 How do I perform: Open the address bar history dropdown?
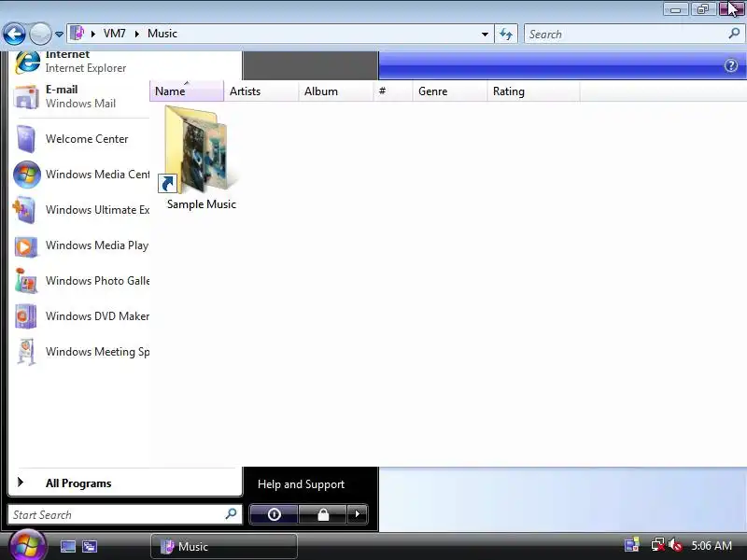point(485,35)
